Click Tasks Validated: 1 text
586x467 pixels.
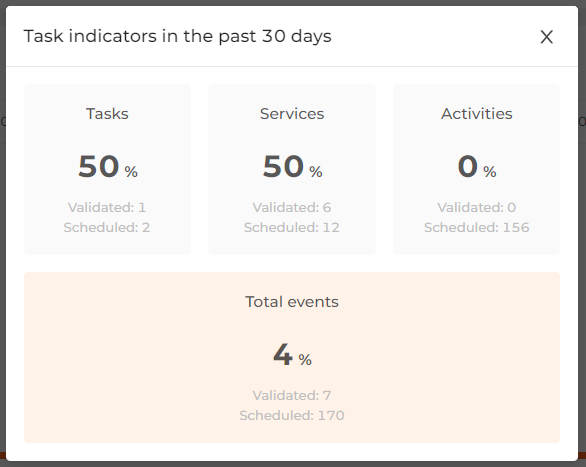pos(107,207)
